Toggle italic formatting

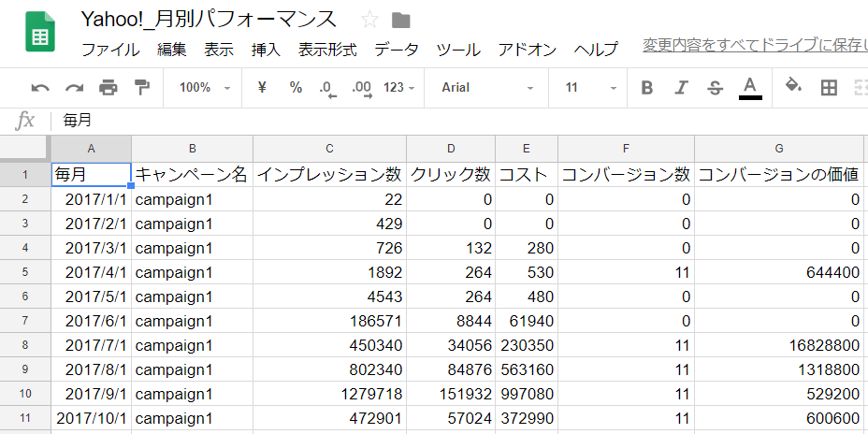click(681, 88)
